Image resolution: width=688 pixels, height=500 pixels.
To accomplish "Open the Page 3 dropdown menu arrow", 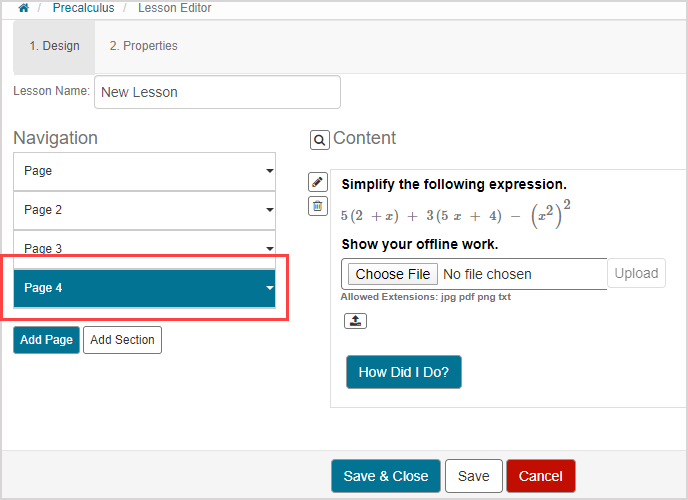I will [270, 249].
